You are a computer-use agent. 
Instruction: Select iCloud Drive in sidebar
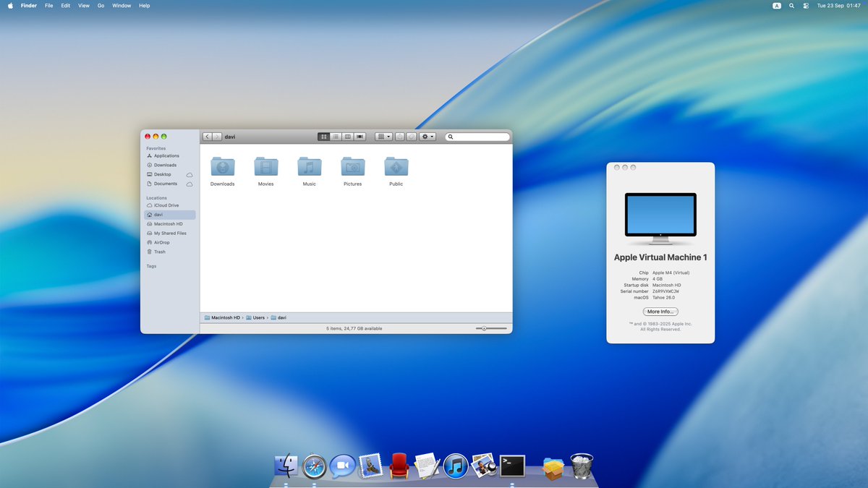[x=170, y=205]
